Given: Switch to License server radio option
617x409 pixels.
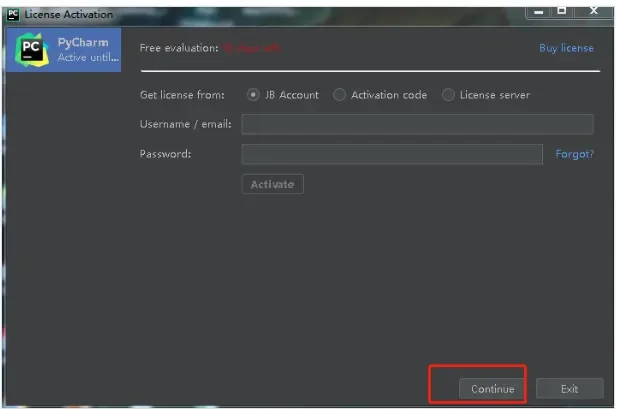Looking at the screenshot, I should 448,95.
